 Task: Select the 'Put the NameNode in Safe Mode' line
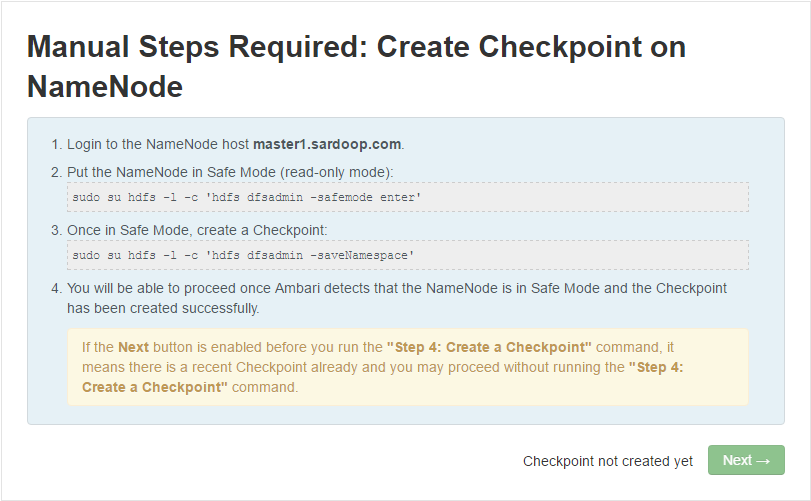[x=230, y=172]
